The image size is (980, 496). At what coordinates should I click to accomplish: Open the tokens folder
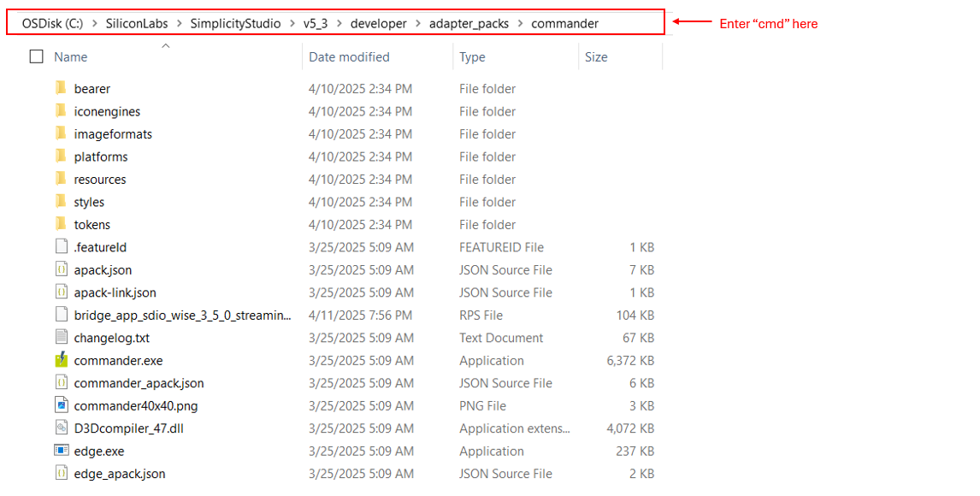point(92,224)
